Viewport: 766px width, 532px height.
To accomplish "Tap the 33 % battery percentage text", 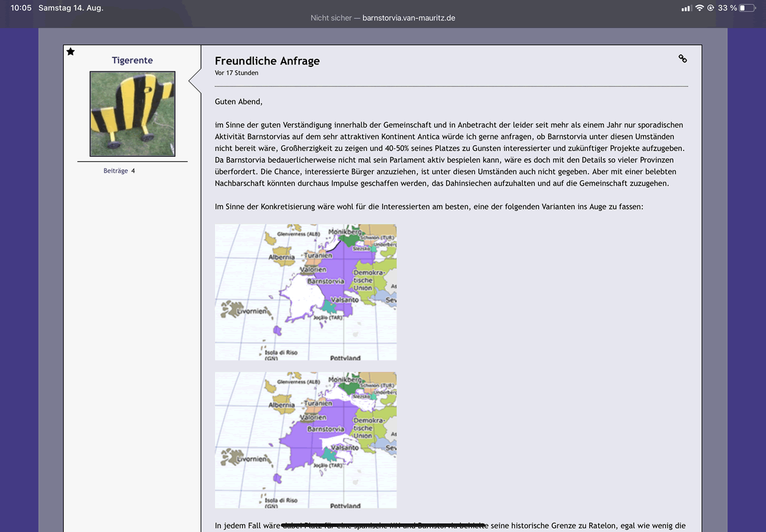I will (727, 8).
